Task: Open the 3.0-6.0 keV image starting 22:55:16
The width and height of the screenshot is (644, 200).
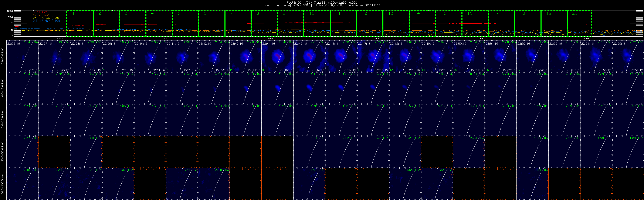Action: [x=628, y=56]
